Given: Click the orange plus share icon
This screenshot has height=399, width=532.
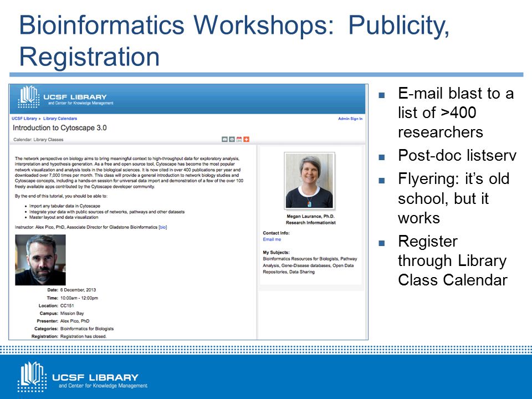Looking at the screenshot, I should coord(246,140).
